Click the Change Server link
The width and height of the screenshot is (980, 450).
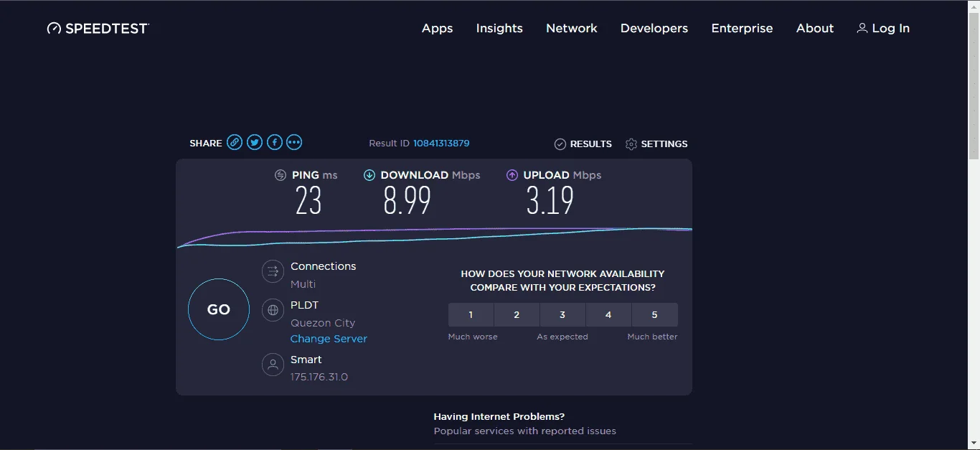[329, 339]
